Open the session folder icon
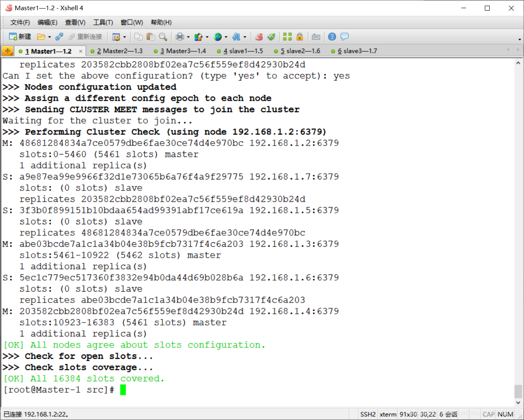The width and height of the screenshot is (524, 420). tap(41, 37)
